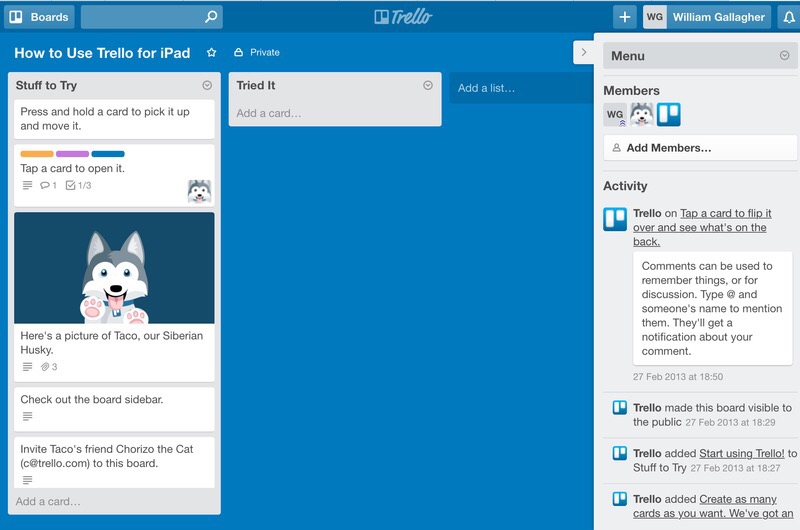
Task: Change the Private visibility setting
Action: 257,52
